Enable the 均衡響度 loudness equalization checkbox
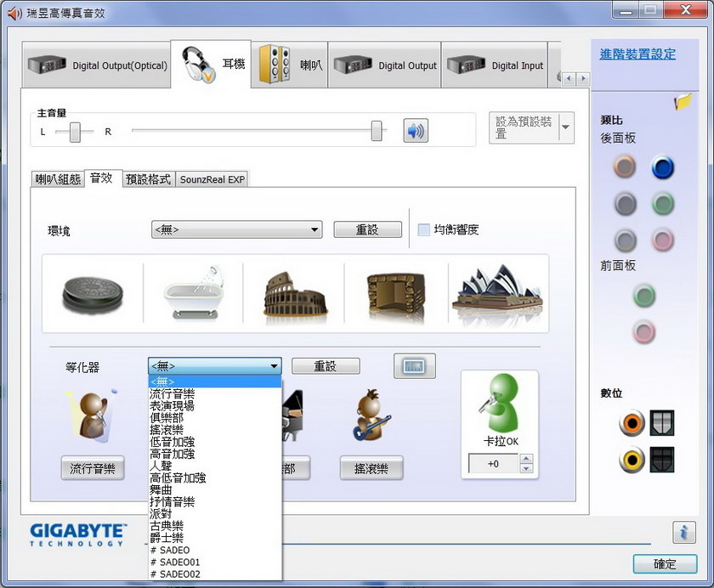The image size is (714, 588). tap(424, 229)
